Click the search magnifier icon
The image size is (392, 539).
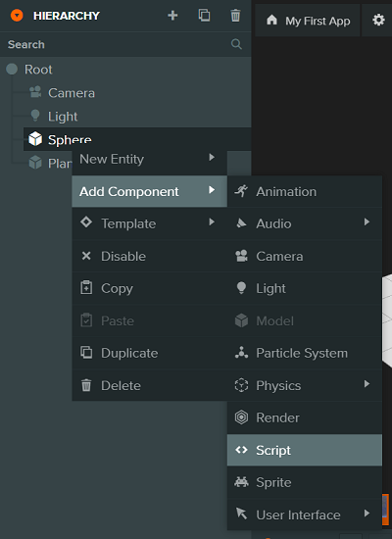236,44
